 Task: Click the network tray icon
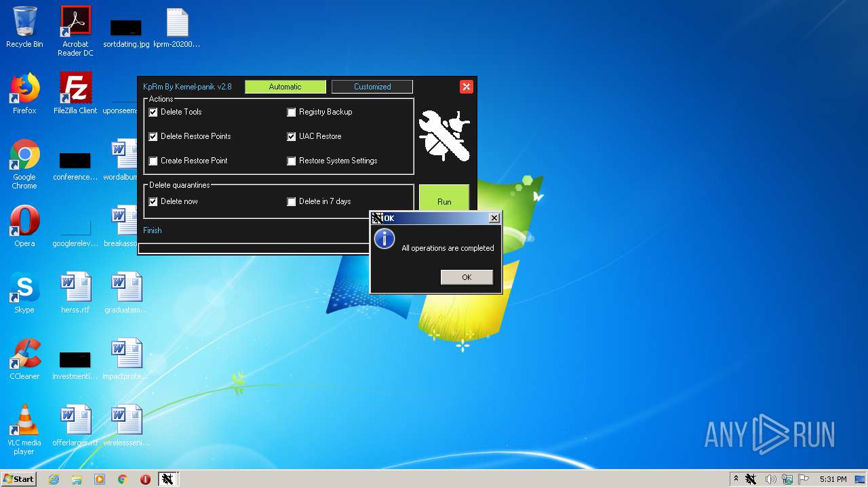(x=787, y=479)
